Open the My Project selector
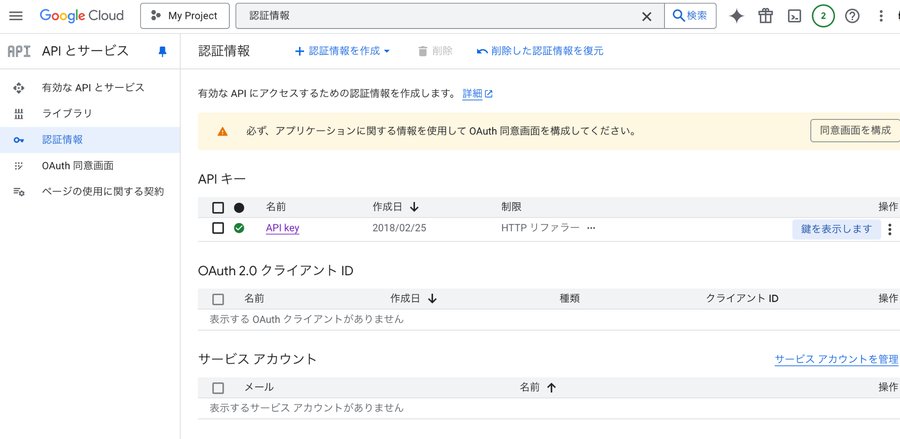 185,16
